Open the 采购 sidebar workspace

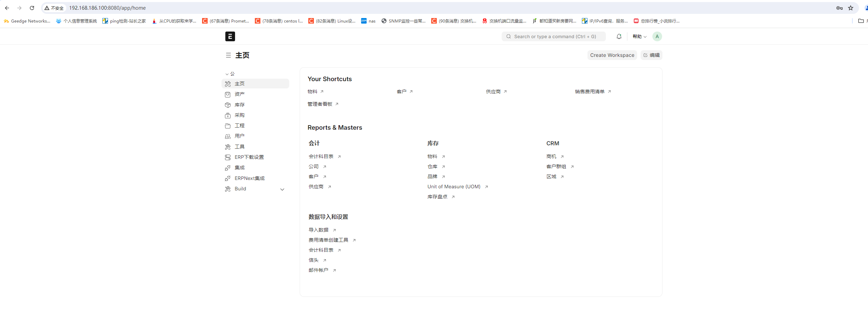click(240, 115)
